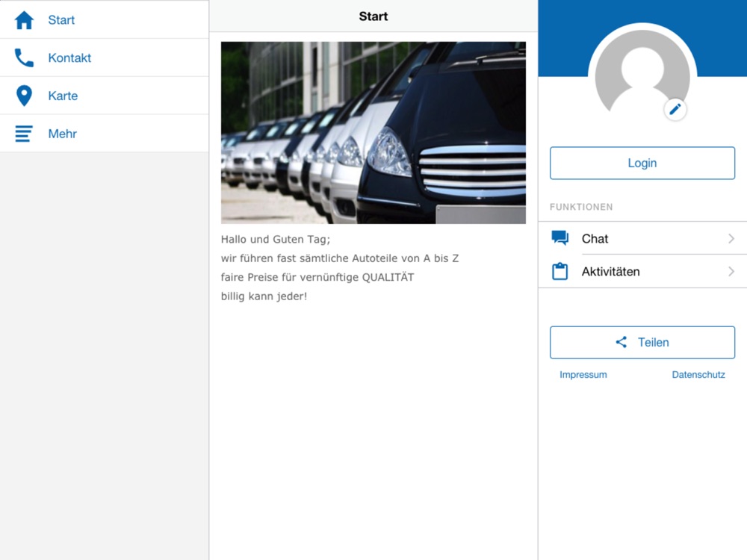747x560 pixels.
Task: Click the FUNKTIONEN section label
Action: [581, 207]
